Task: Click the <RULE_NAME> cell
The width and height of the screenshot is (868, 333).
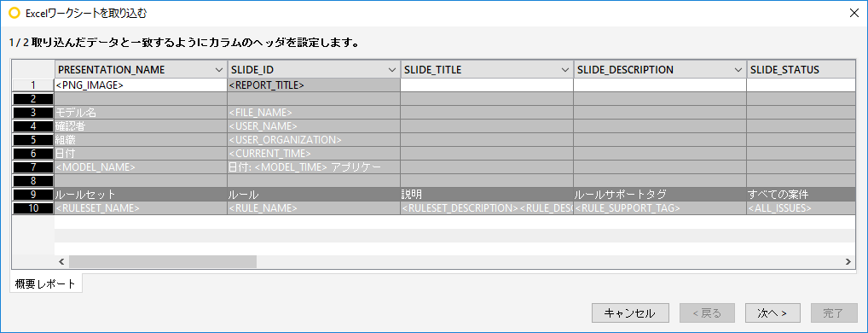Action: coord(314,208)
